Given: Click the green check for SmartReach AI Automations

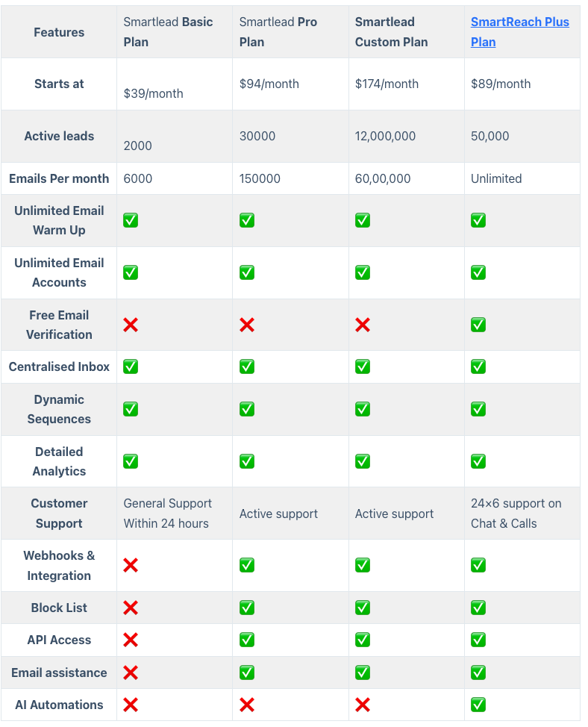Looking at the screenshot, I should tap(478, 705).
